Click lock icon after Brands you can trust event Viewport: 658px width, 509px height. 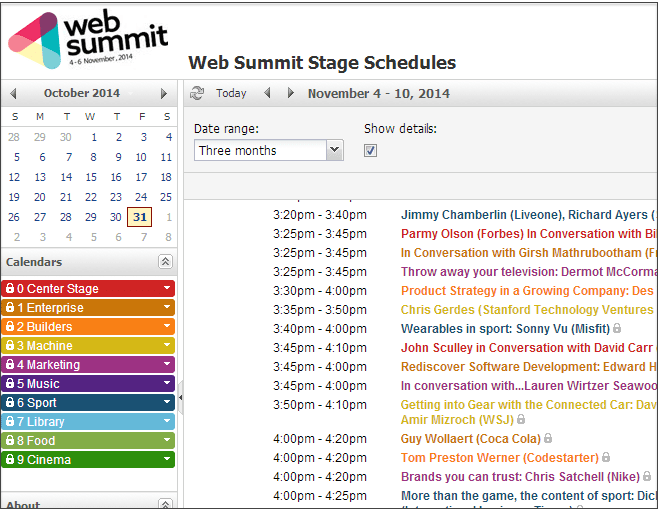647,476
